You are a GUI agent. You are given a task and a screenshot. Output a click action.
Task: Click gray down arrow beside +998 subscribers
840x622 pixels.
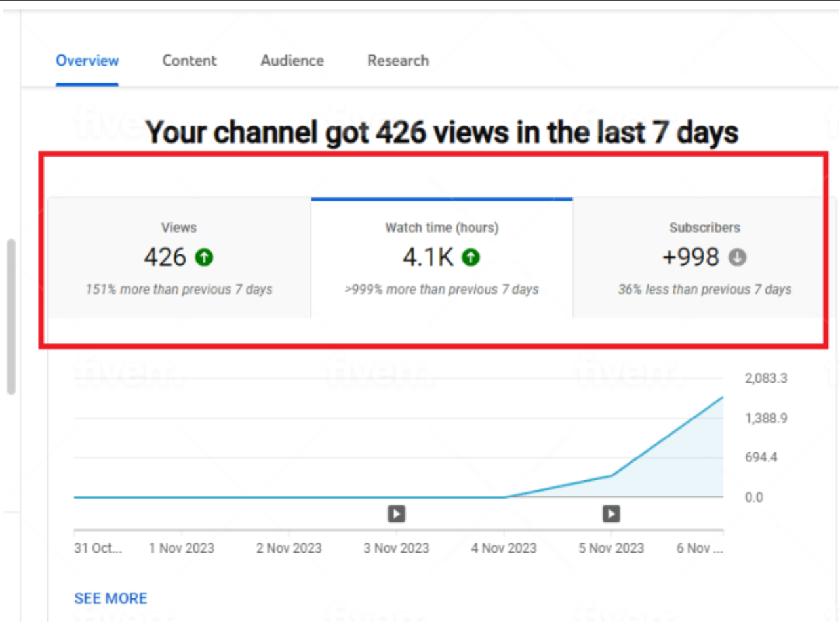pos(737,258)
